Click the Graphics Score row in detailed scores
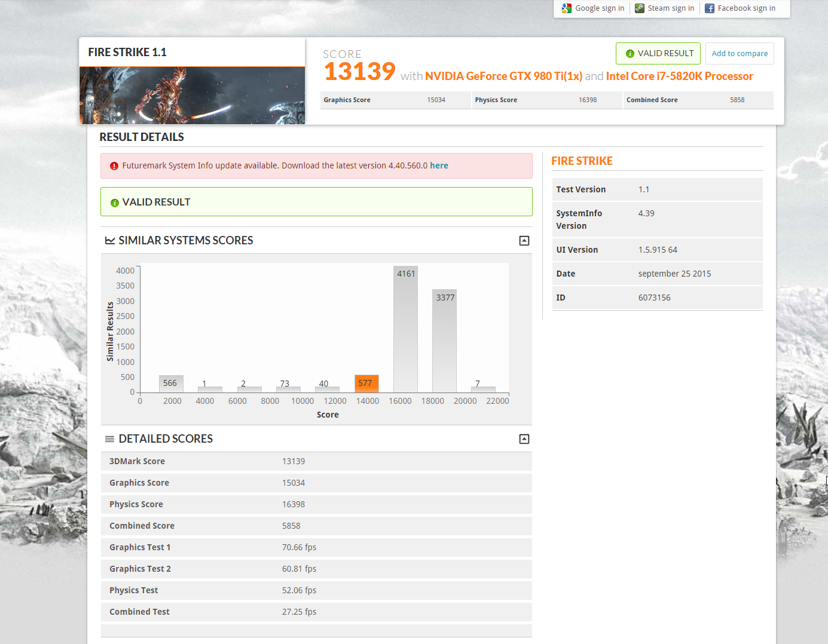Viewport: 828px width, 644px height. click(316, 483)
